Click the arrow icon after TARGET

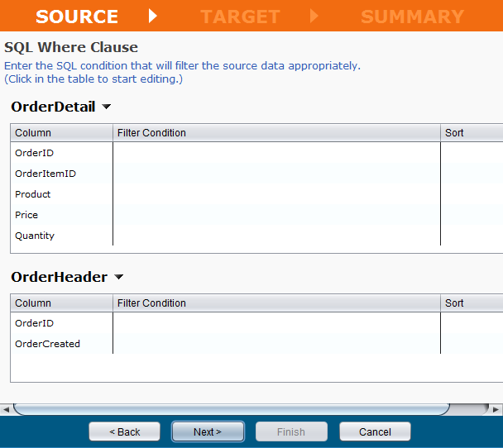pos(314,17)
